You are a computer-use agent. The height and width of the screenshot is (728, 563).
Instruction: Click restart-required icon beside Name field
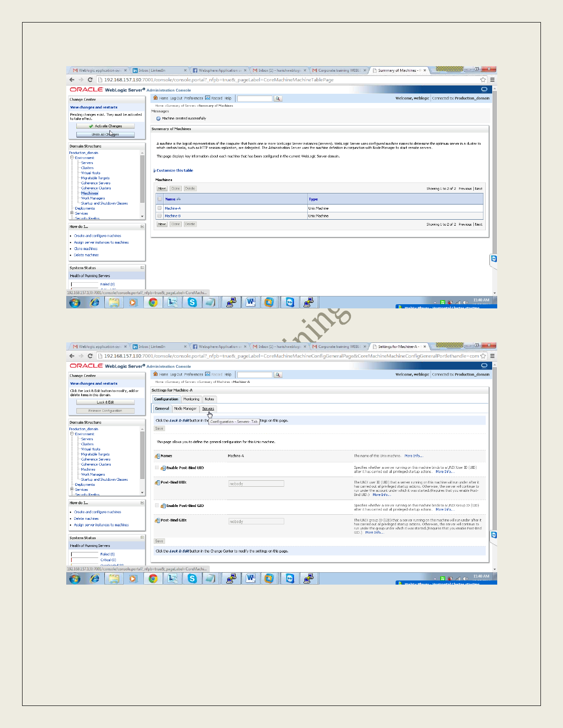pyautogui.click(x=157, y=456)
